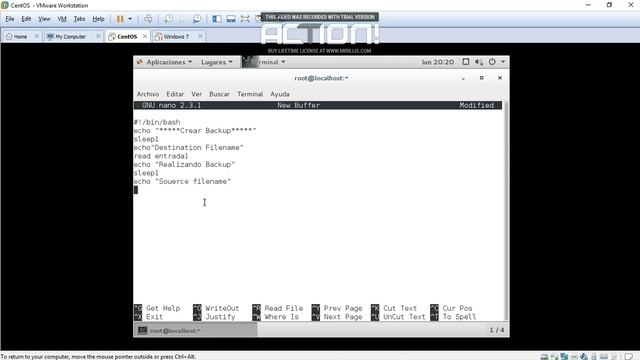
Task: Open the VMware VM menu
Action: [62, 19]
